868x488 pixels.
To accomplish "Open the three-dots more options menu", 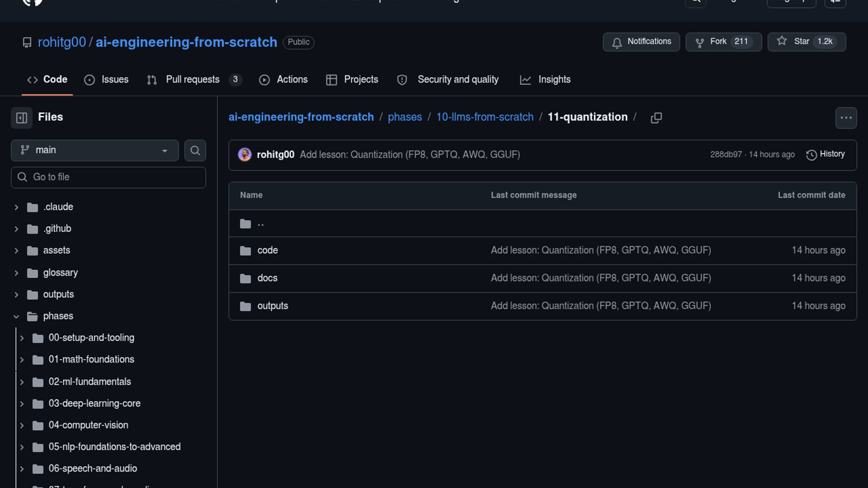I will 846,118.
